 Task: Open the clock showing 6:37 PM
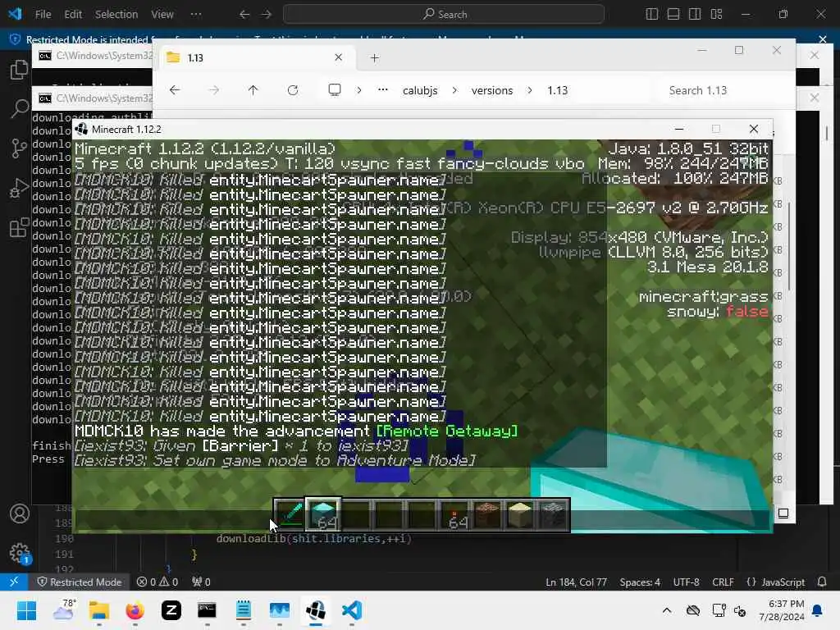(782, 610)
